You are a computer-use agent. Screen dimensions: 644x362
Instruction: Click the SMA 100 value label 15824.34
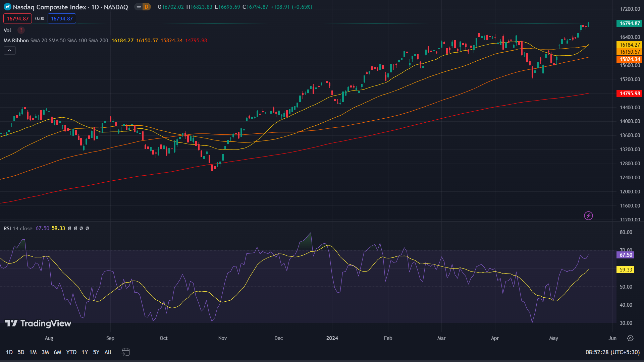coord(630,59)
